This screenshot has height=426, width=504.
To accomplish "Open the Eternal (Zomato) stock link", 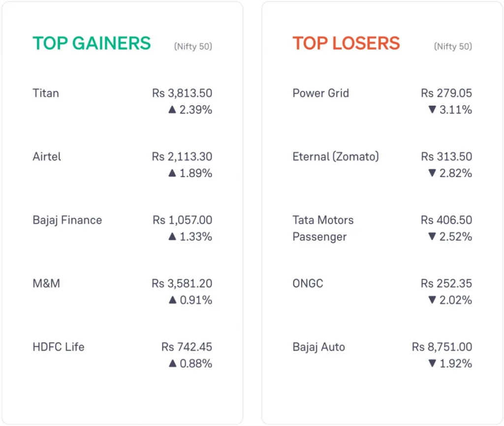I will (336, 156).
